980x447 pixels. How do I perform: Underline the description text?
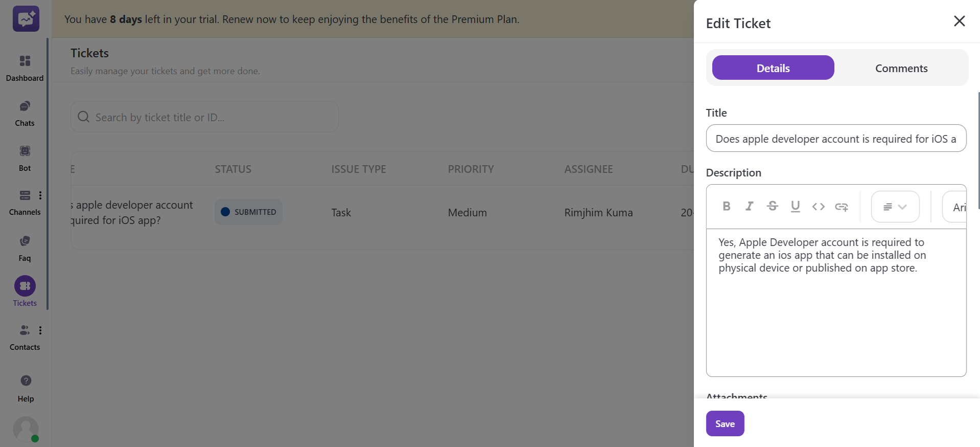point(795,206)
